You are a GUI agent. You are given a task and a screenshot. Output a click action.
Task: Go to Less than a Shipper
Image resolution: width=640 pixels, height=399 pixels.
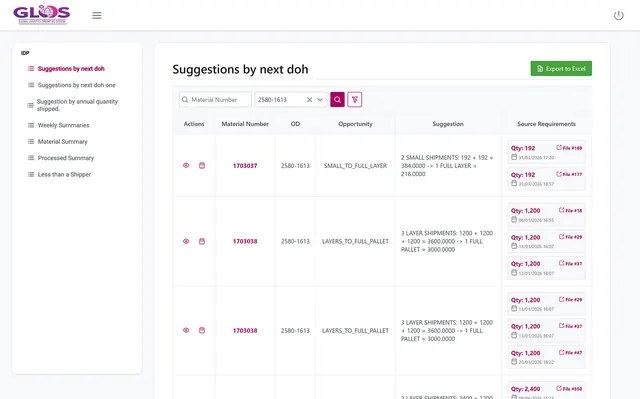[x=64, y=174]
